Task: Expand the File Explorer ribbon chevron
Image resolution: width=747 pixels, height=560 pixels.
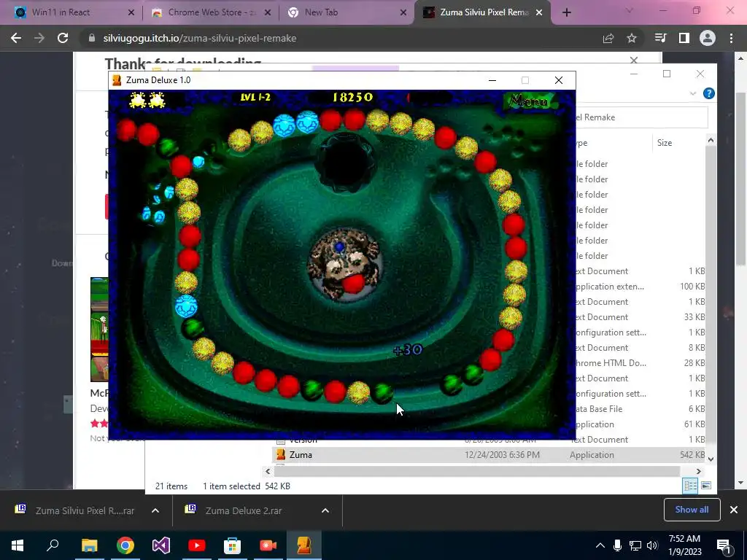Action: pyautogui.click(x=693, y=93)
